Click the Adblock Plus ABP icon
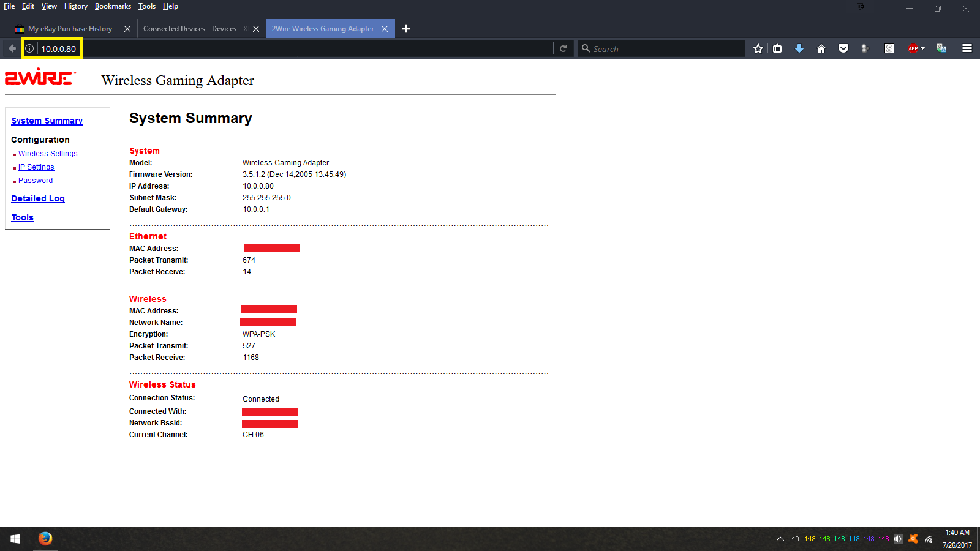Screen dimensions: 980x551 913,48
